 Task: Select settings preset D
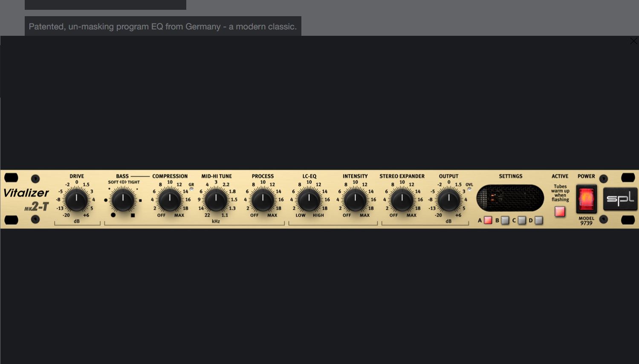[539, 220]
